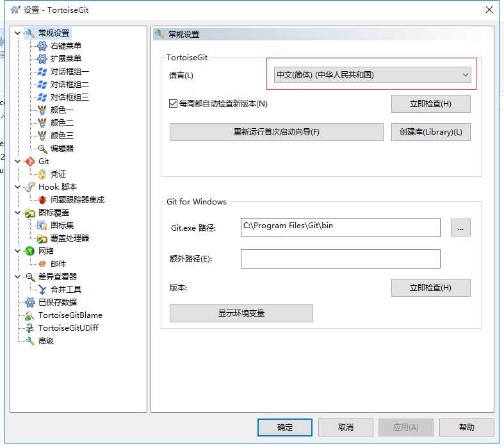Click the gear icon next to 扩展菜单
Image resolution: width=504 pixels, height=448 pixels.
42,59
